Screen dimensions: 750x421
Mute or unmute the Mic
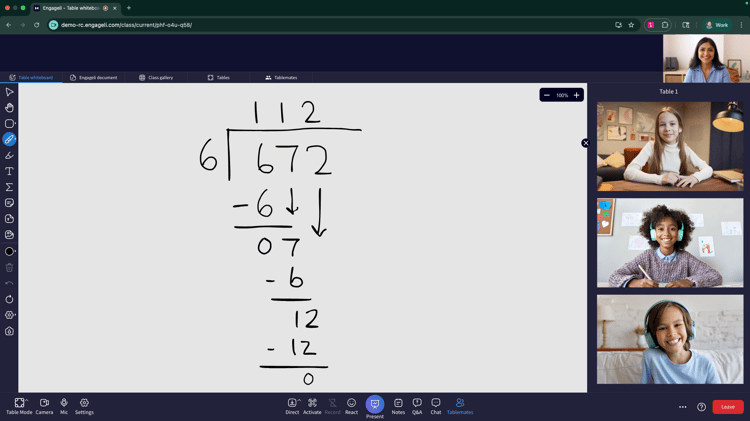pos(64,405)
